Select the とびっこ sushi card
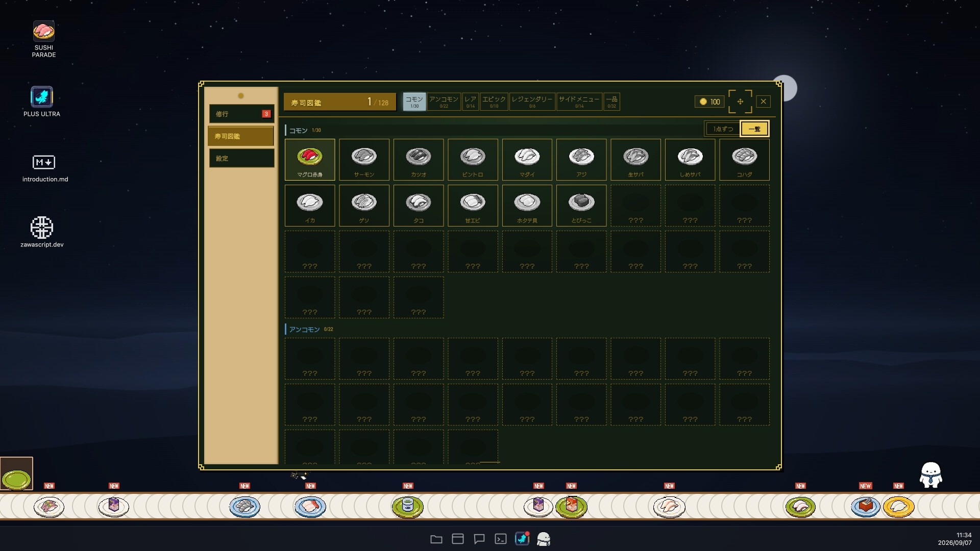Image resolution: width=980 pixels, height=551 pixels. (x=581, y=206)
